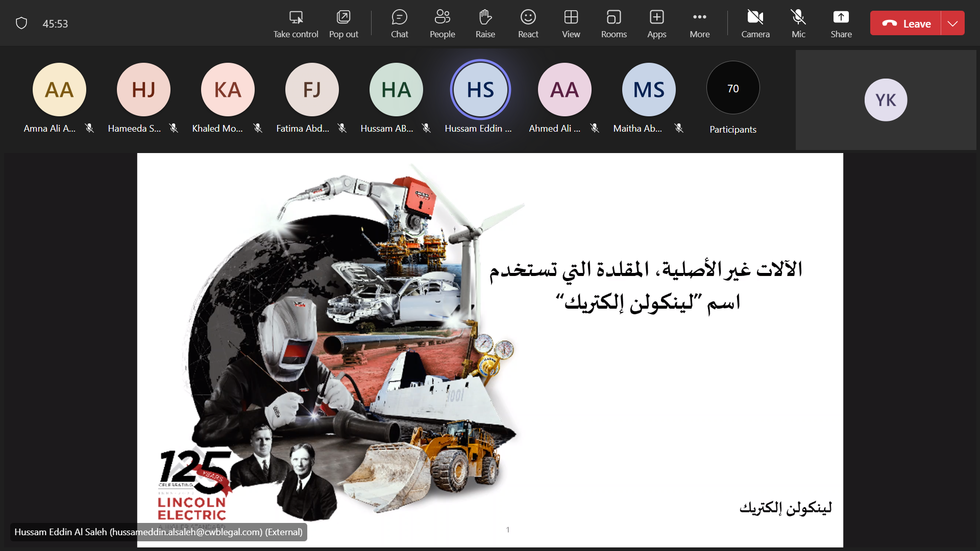This screenshot has height=551, width=980.
Task: Click the Apps add icon
Action: 656,23
